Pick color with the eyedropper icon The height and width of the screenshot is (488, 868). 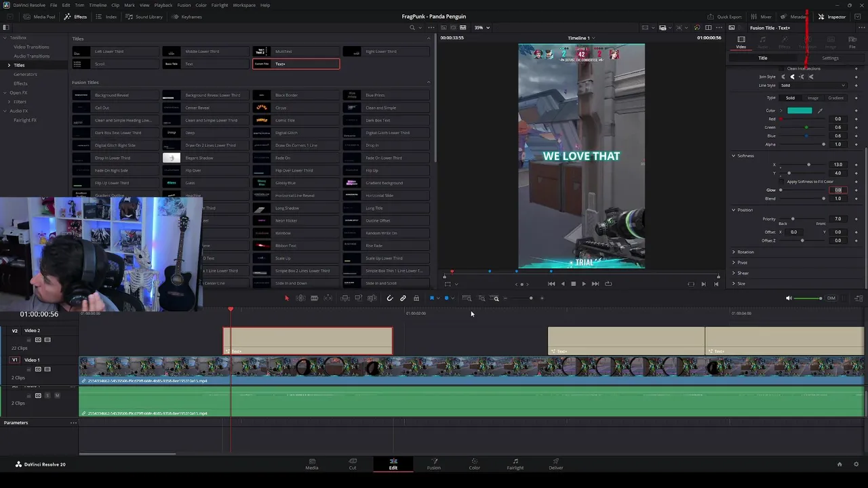pyautogui.click(x=820, y=110)
